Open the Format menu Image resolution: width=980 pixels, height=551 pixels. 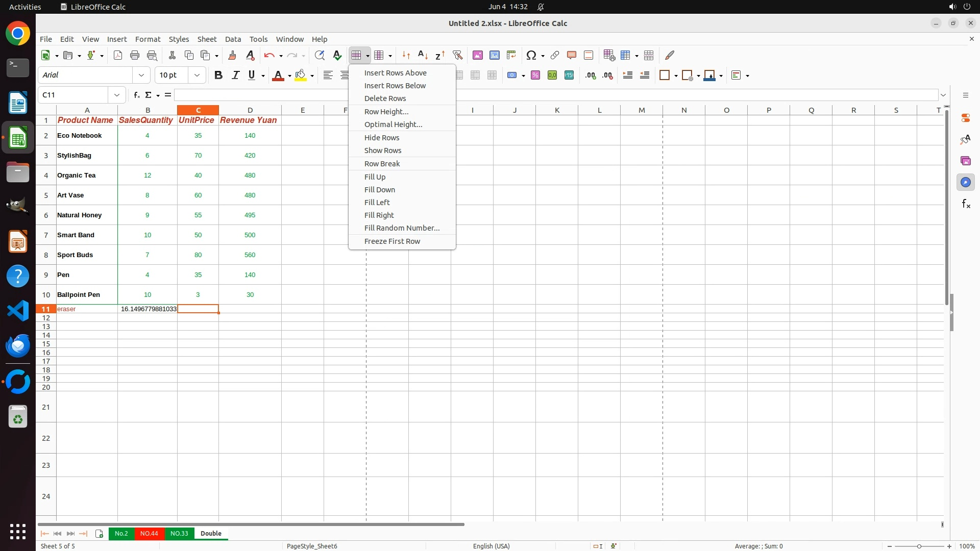pyautogui.click(x=148, y=39)
